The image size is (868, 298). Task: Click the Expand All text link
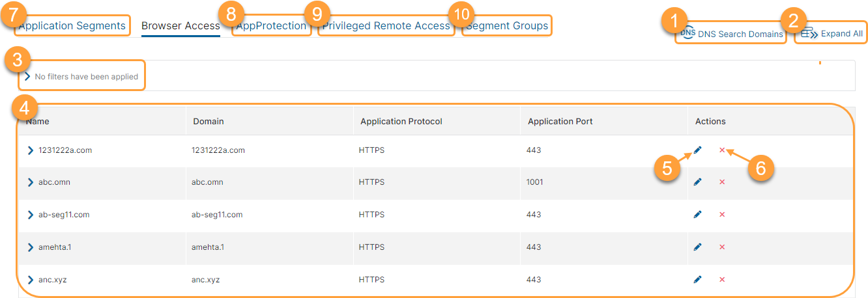point(842,33)
